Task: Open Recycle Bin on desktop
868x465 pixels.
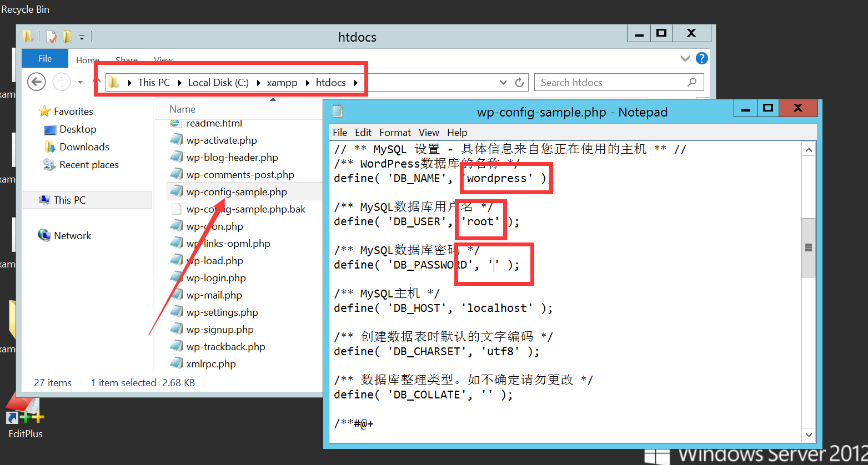Action: pos(25,9)
